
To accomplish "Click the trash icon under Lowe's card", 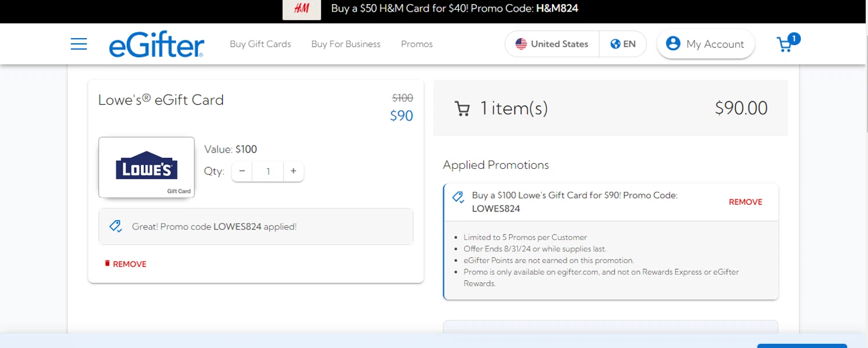I will point(107,264).
